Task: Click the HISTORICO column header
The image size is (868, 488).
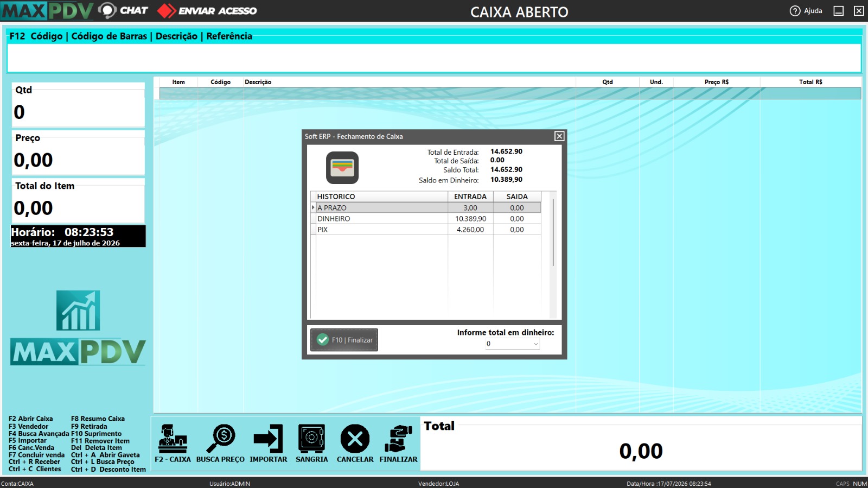Action: pos(381,197)
